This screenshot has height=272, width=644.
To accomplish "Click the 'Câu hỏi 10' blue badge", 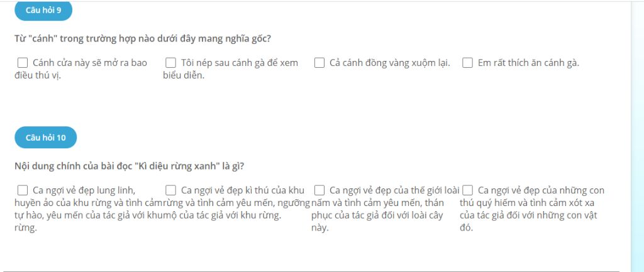I will [45, 138].
